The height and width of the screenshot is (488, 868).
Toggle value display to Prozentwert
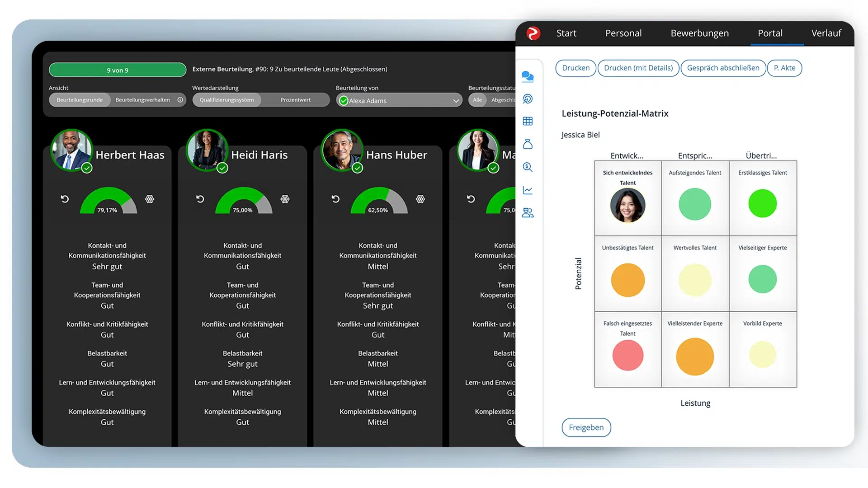(x=295, y=100)
